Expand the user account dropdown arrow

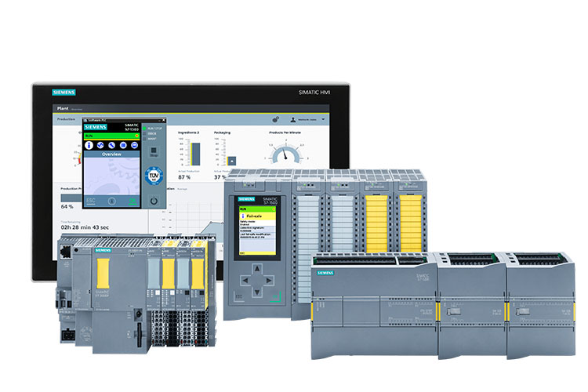[x=323, y=120]
